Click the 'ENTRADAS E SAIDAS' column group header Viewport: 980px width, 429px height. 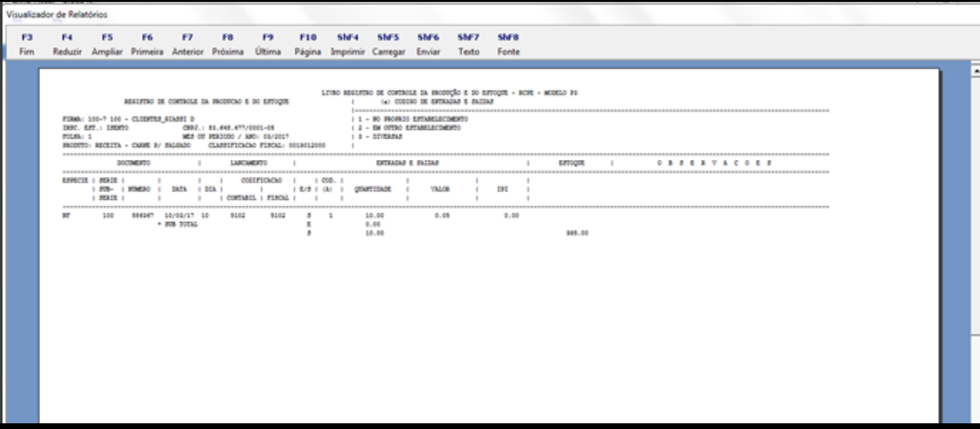pyautogui.click(x=407, y=163)
